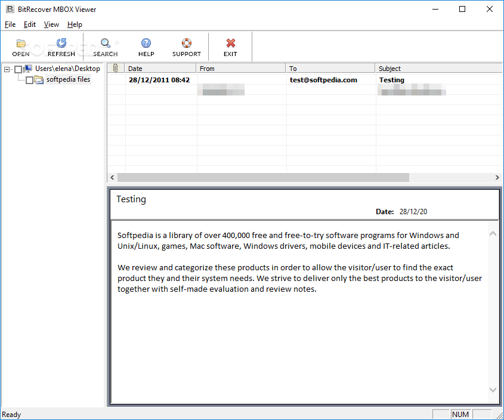The width and height of the screenshot is (504, 420).
Task: Click the horizontal scrollbar right arrow
Action: 497,178
